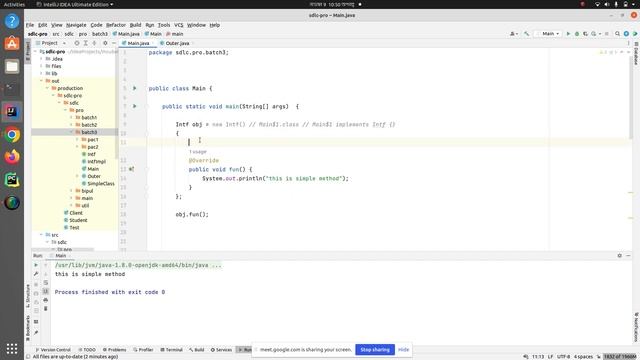Open the blue IDE updates icon
Image resolution: width=640 pixels, height=360 pixels.
[626, 34]
